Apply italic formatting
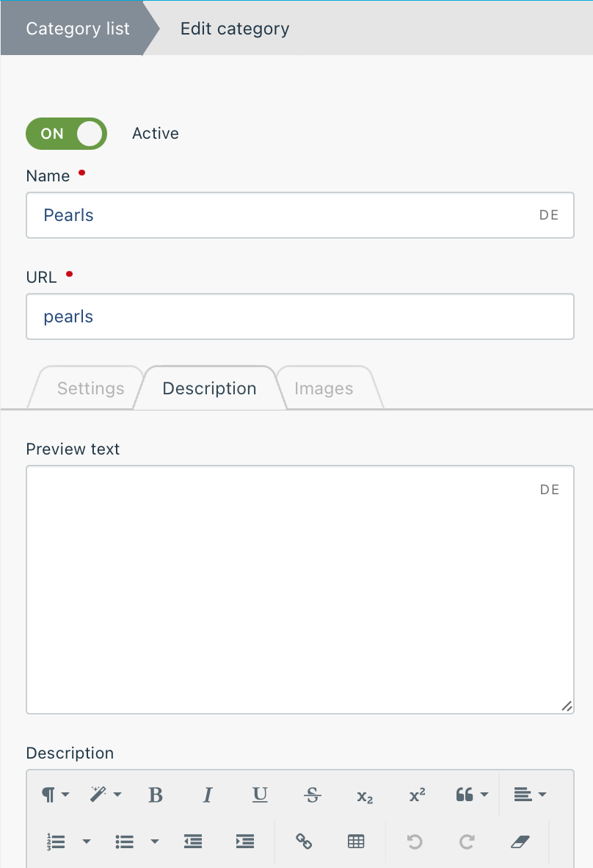Screen dimensions: 593x868 click(208, 795)
